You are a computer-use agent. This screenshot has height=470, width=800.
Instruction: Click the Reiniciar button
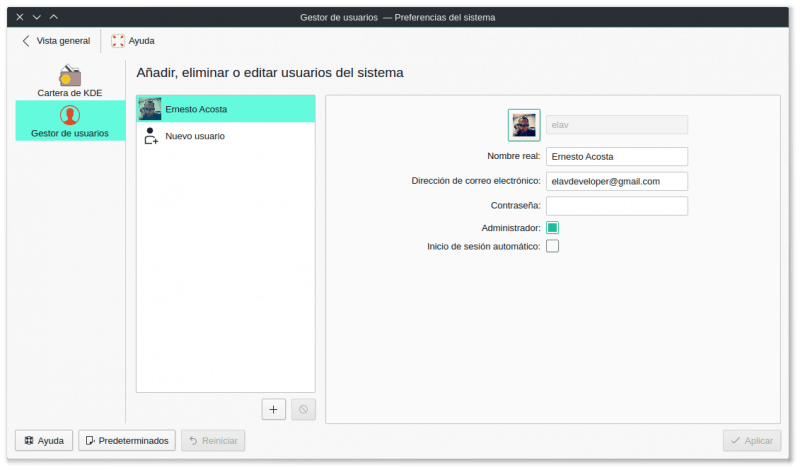(x=213, y=440)
